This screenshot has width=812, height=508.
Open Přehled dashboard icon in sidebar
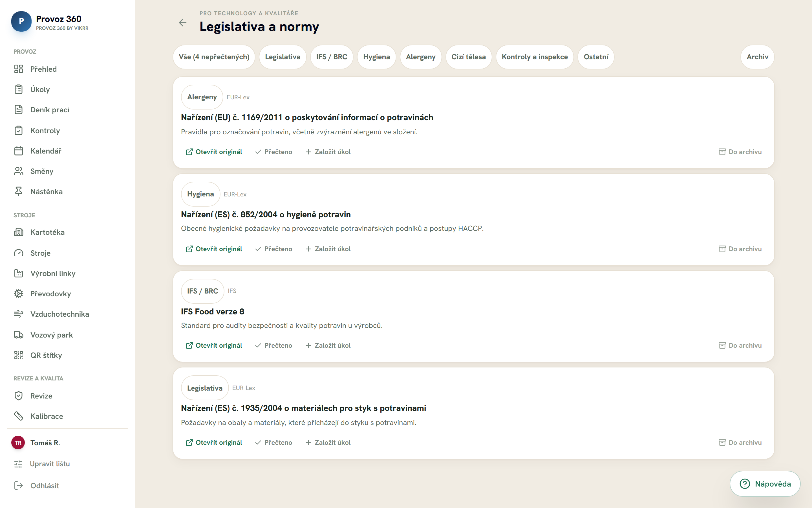pos(18,69)
